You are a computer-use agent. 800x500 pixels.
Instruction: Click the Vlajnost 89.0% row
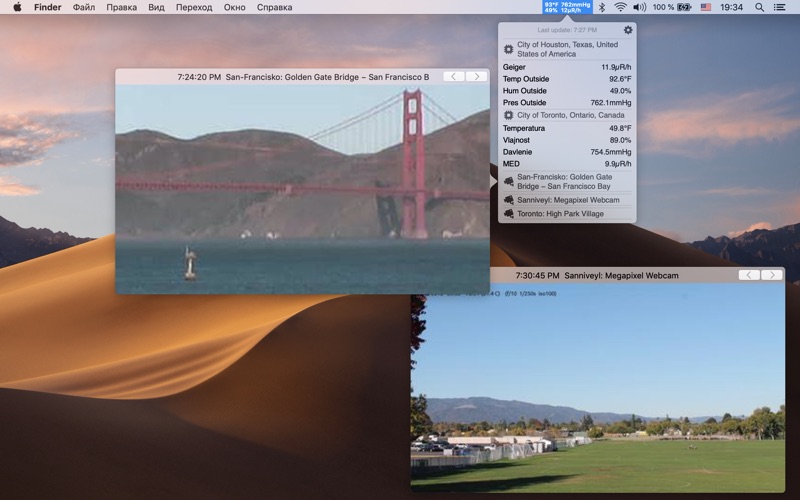coord(567,140)
